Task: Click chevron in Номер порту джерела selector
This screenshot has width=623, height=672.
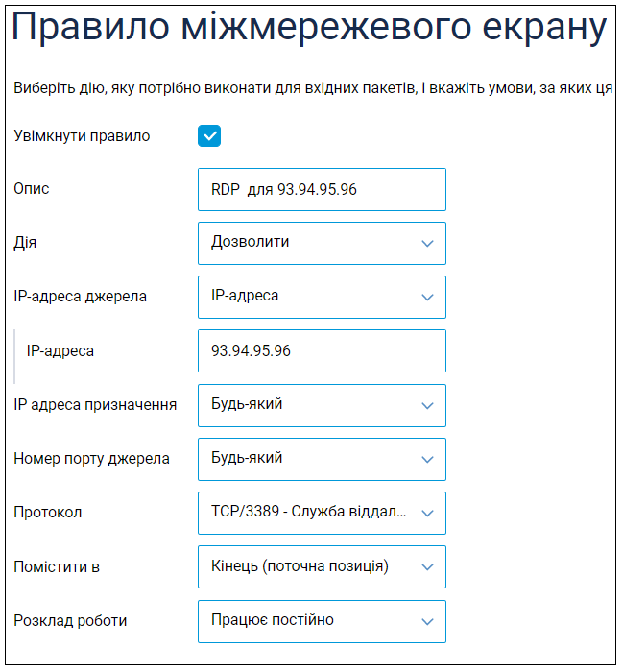Action: coord(427,460)
